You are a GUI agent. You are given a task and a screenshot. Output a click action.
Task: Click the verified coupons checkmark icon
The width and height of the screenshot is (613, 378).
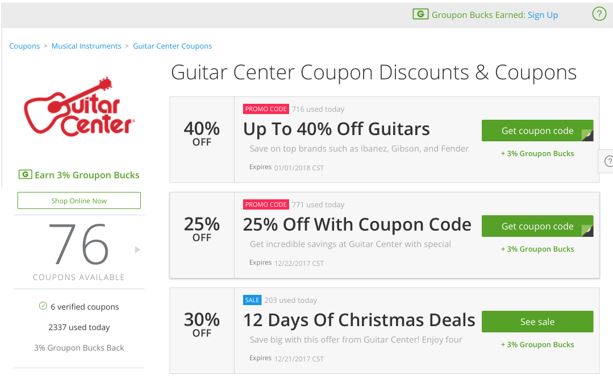pyautogui.click(x=43, y=306)
